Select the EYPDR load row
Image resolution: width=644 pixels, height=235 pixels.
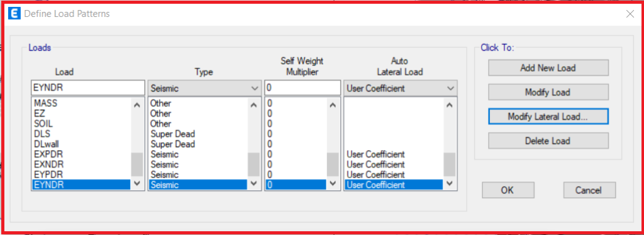click(x=81, y=175)
